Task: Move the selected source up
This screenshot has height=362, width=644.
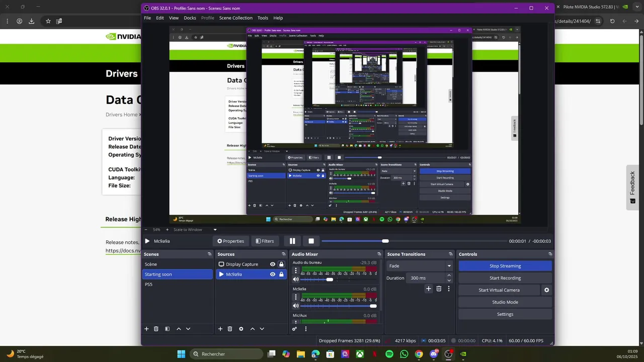Action: pos(253,329)
